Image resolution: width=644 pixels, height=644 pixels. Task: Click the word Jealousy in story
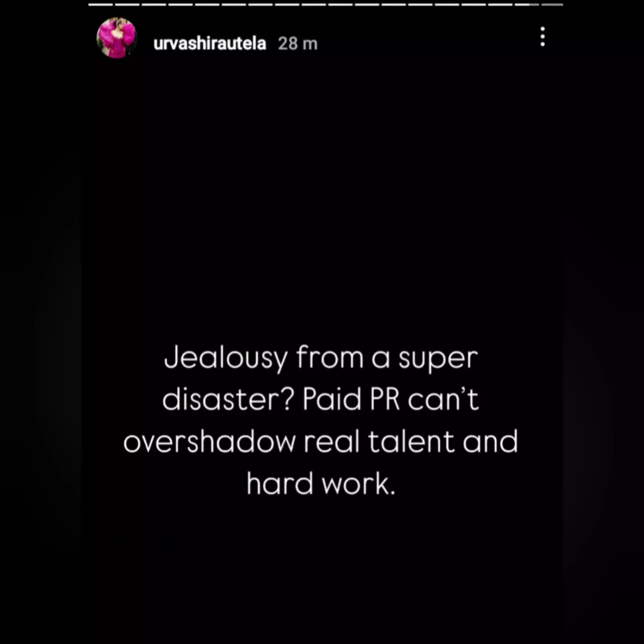226,358
